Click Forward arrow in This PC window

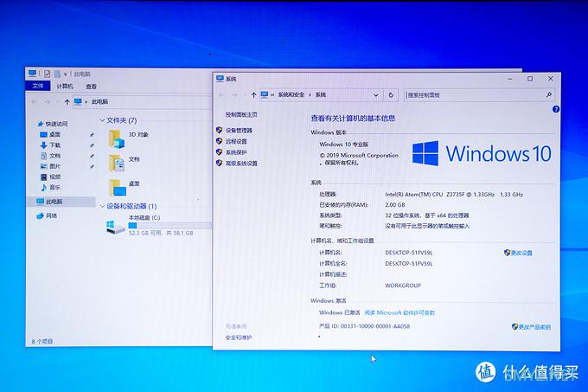(47, 101)
